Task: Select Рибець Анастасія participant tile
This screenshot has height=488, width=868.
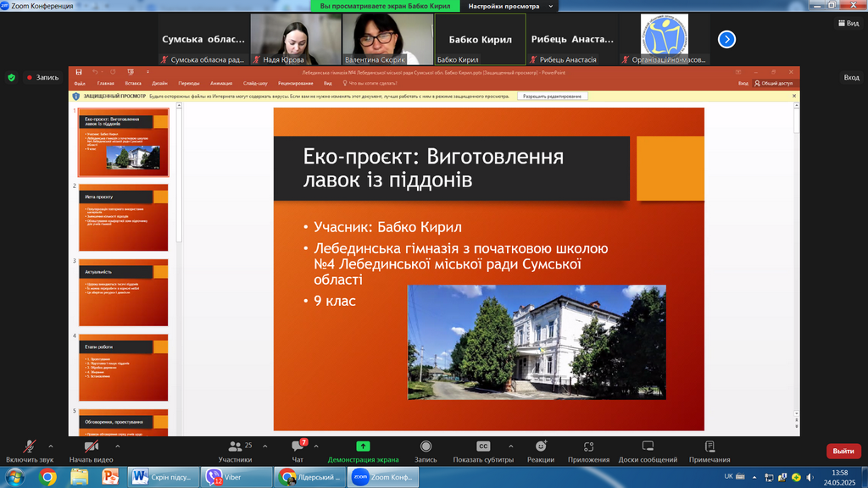Action: [572, 39]
